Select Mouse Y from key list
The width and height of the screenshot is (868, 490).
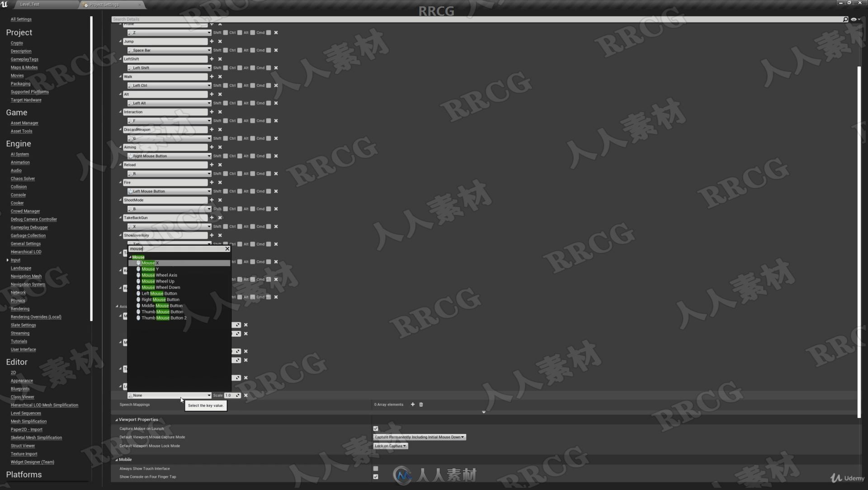tap(179, 269)
